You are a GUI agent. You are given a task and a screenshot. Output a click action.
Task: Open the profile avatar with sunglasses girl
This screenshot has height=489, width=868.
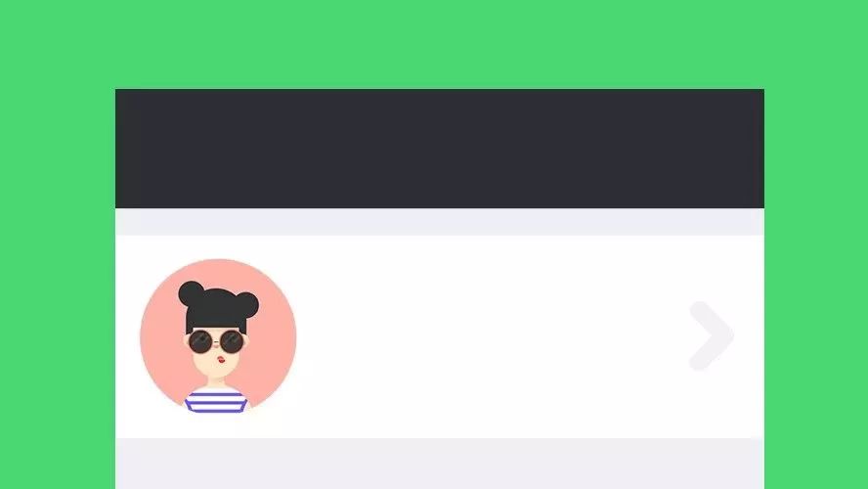pos(218,336)
